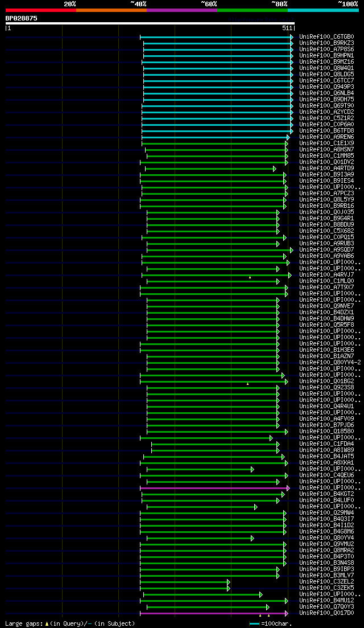364x628 pixels.
Task: Click the UniRef100_Q4R4U1 label
Action: click(326, 406)
